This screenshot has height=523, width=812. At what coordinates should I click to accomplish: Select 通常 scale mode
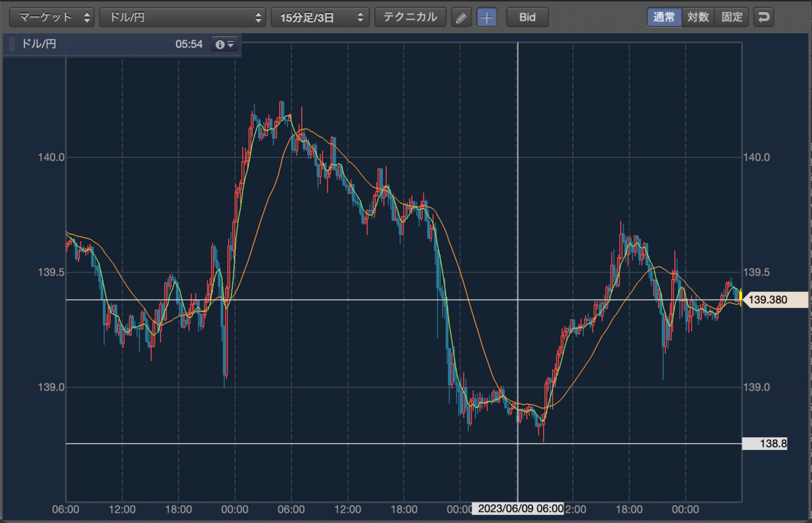pyautogui.click(x=664, y=18)
